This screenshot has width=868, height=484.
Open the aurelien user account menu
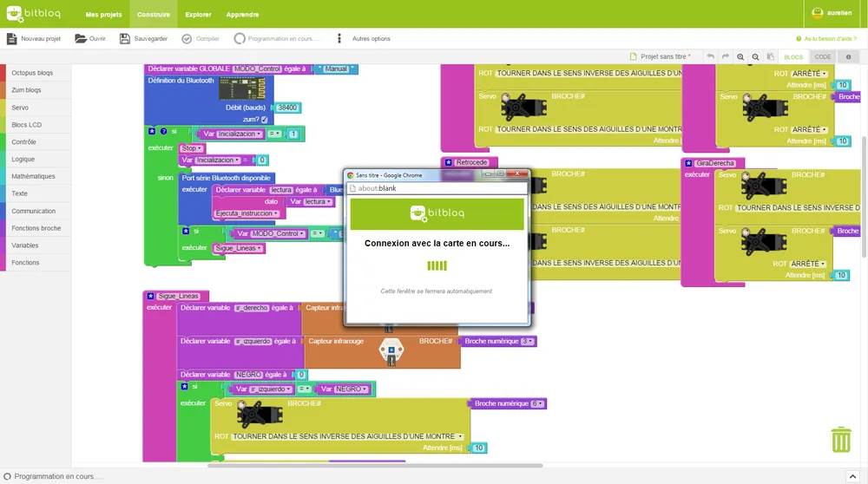tap(832, 13)
